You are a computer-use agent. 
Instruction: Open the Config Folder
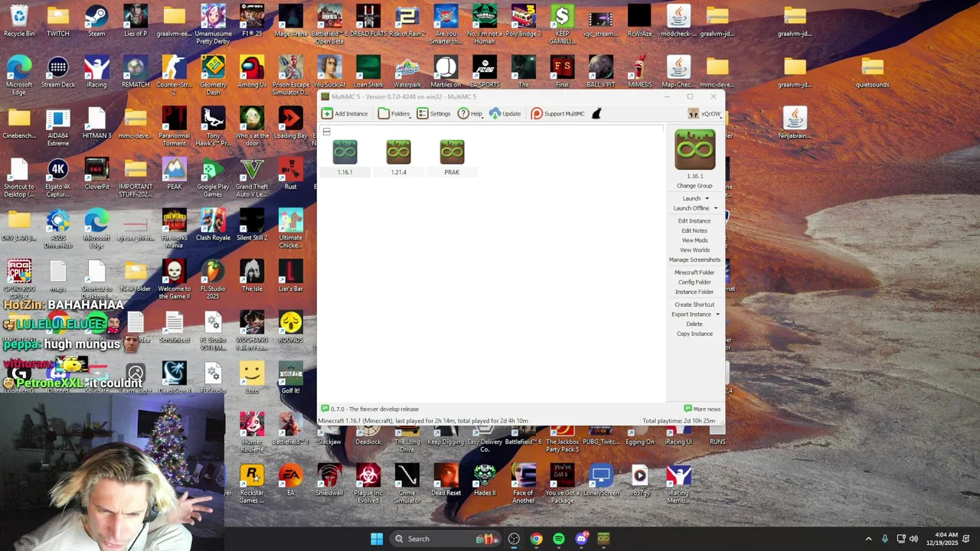[x=694, y=282]
